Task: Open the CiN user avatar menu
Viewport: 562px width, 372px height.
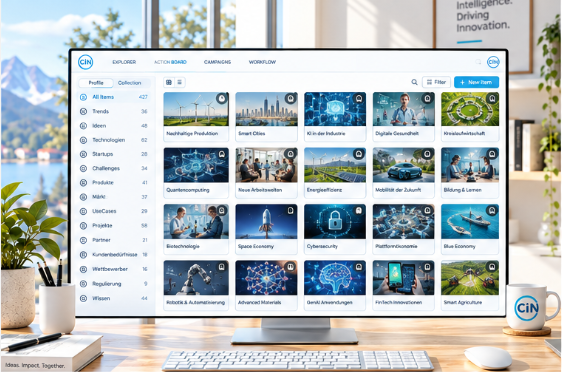Action: tap(493, 62)
